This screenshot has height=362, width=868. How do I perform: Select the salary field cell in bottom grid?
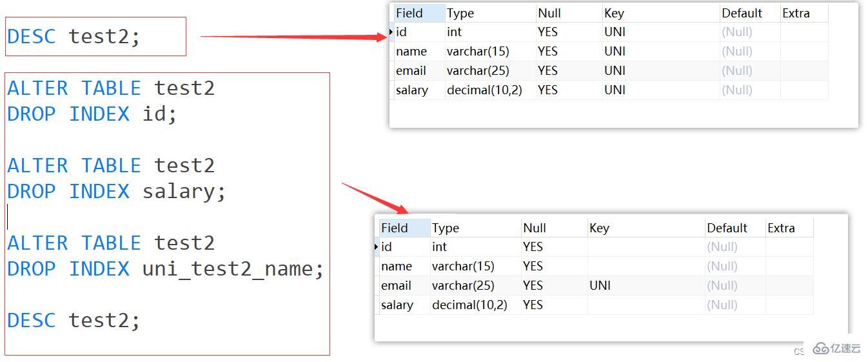[404, 305]
